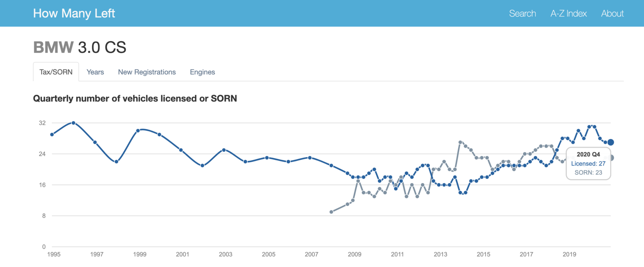
Task: Click the licensed data point at 1999 peak
Action: pos(138,130)
